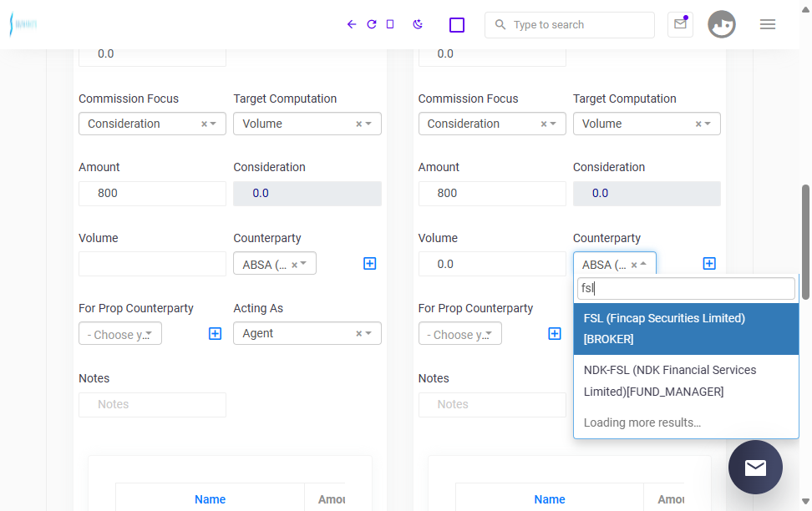812x511 pixels.
Task: Click left table Amount column header
Action: pyautogui.click(x=332, y=499)
